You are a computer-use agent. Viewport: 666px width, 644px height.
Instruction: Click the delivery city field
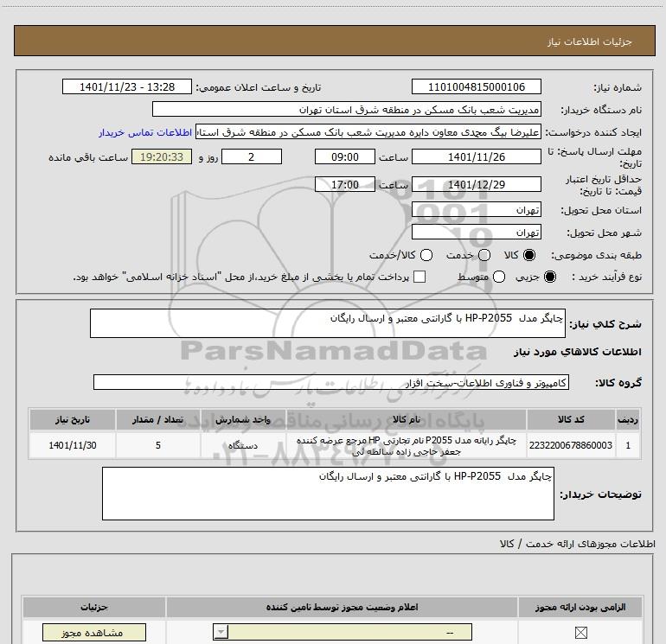coord(476,233)
